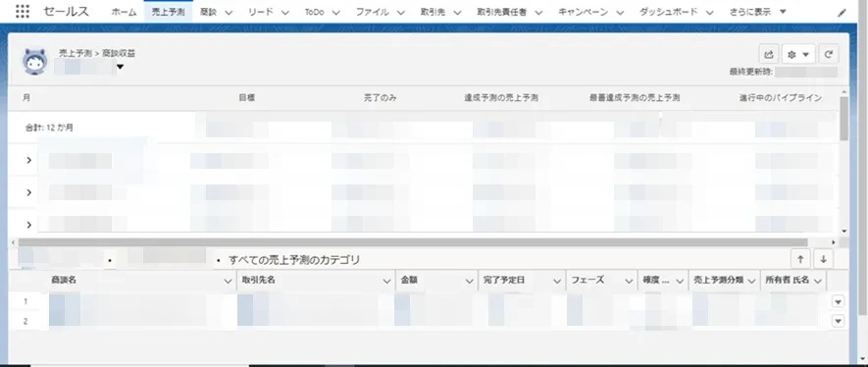868x367 pixels.
Task: Open 金額 column menu chevron
Action: click(469, 282)
